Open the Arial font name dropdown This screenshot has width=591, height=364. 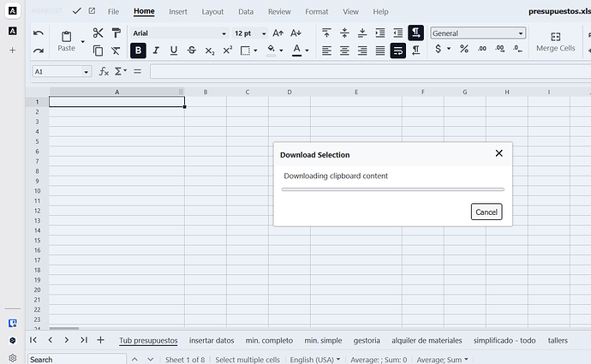coord(178,33)
